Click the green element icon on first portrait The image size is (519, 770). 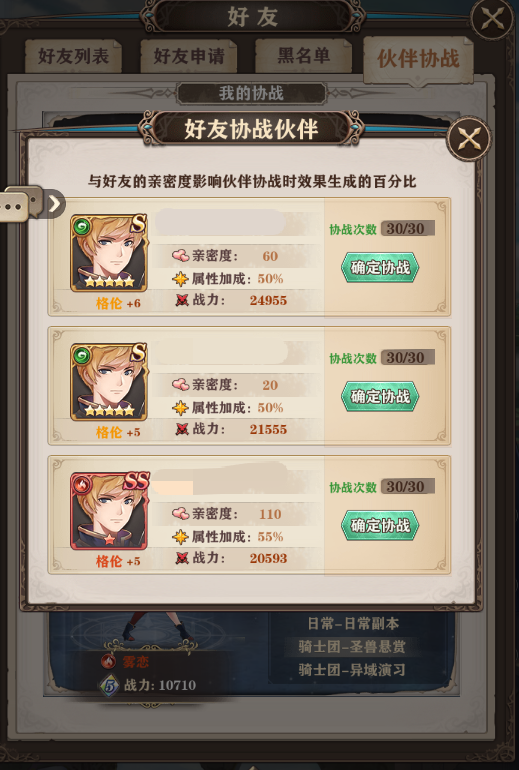82,226
